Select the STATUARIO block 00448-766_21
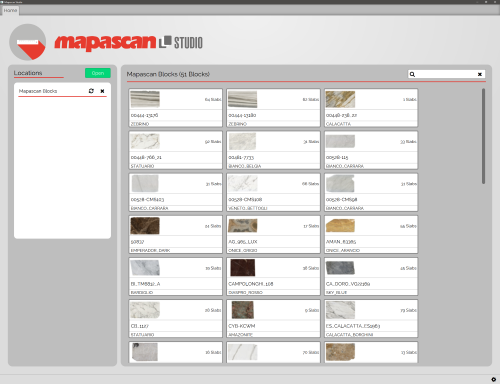Image resolution: width=500 pixels, height=384 pixels. coord(176,150)
